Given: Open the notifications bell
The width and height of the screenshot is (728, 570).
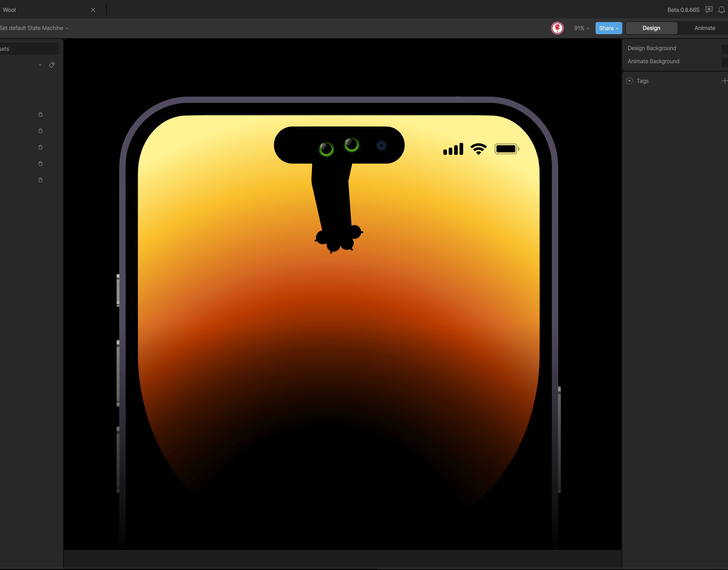Looking at the screenshot, I should pos(721,10).
